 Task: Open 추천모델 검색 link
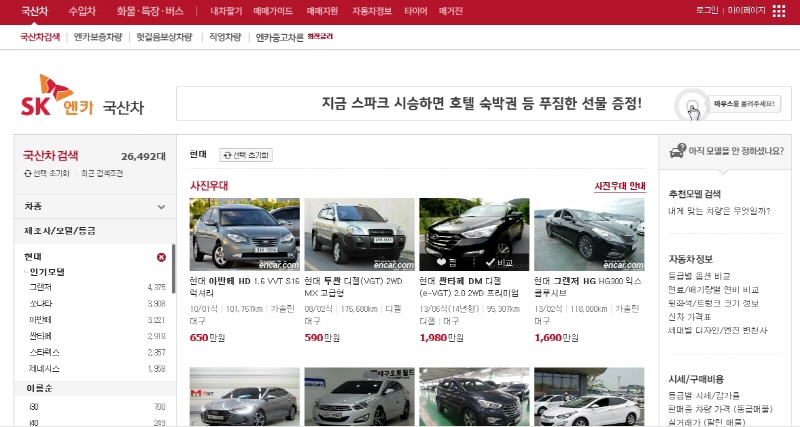coord(694,194)
